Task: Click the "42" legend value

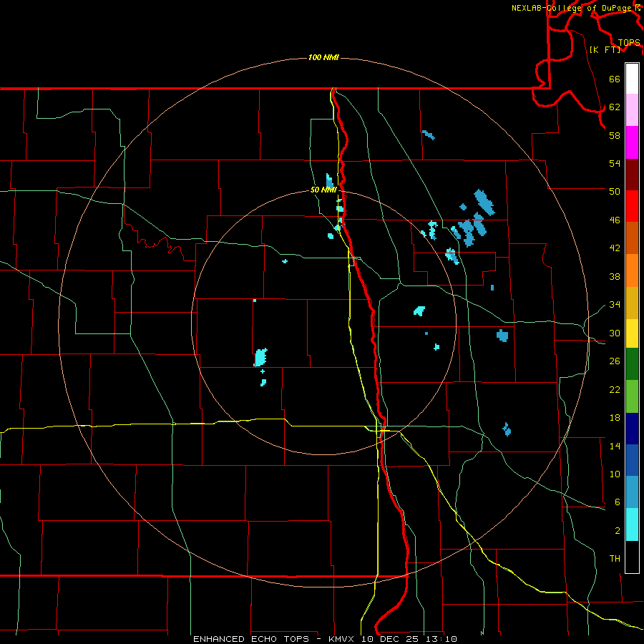Action: 615,248
